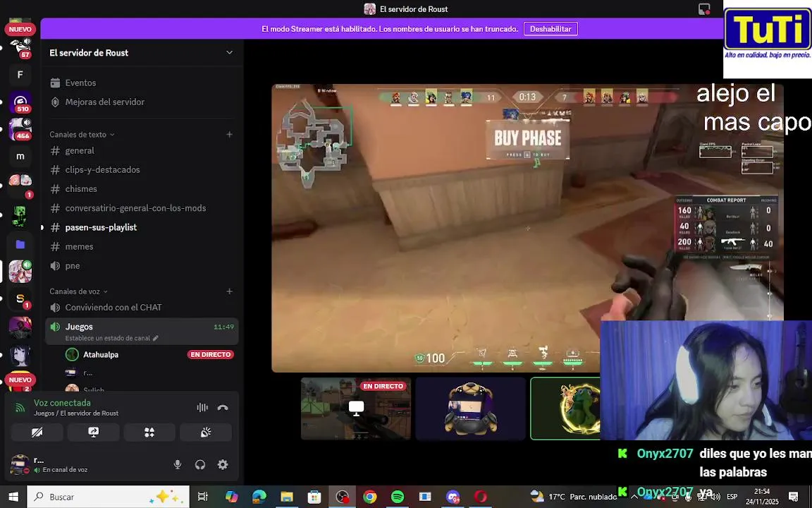The width and height of the screenshot is (812, 508).
Task: Open File Explorer from taskbar
Action: 287,497
